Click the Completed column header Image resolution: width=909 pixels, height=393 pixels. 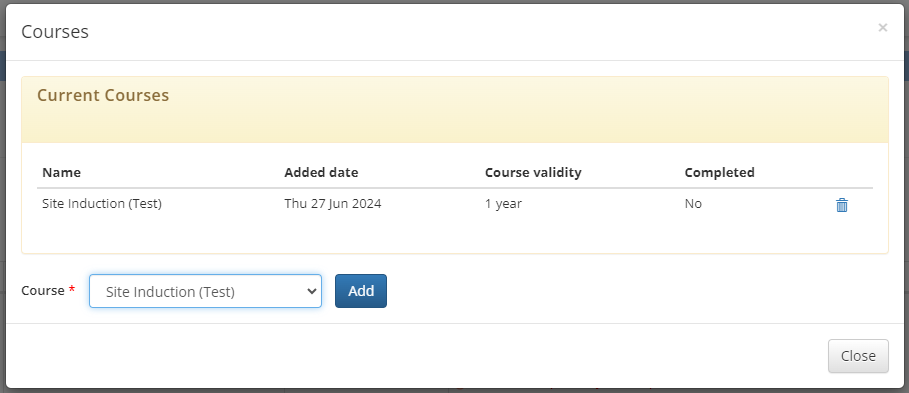tap(719, 172)
